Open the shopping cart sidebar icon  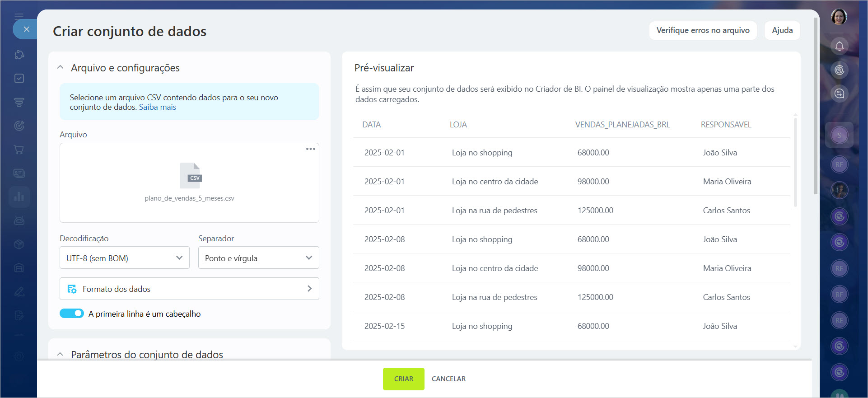point(19,150)
